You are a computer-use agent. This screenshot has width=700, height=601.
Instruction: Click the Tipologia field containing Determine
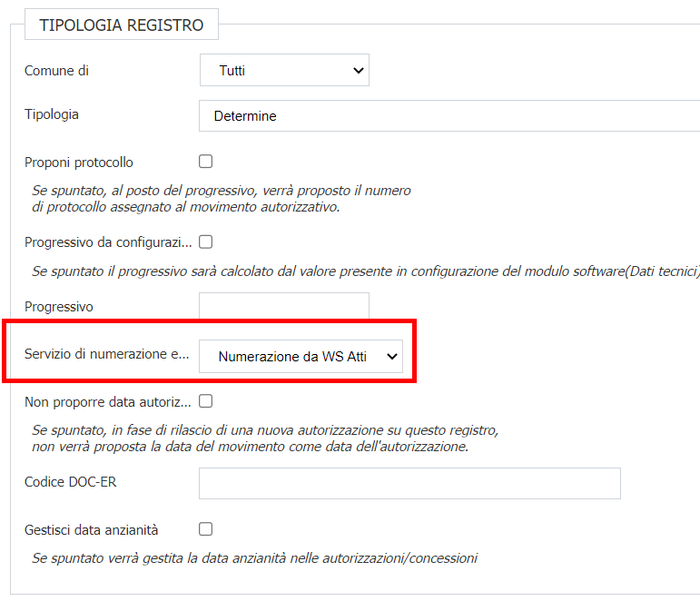(x=449, y=116)
